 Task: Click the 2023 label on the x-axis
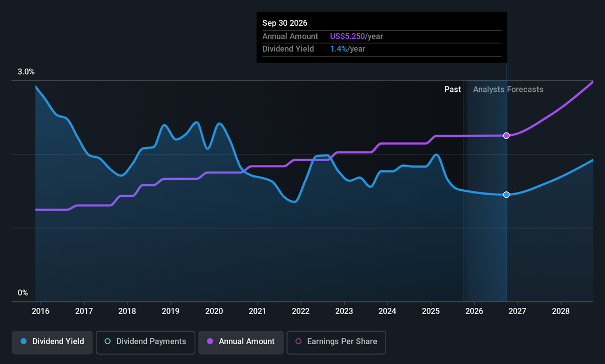344,311
